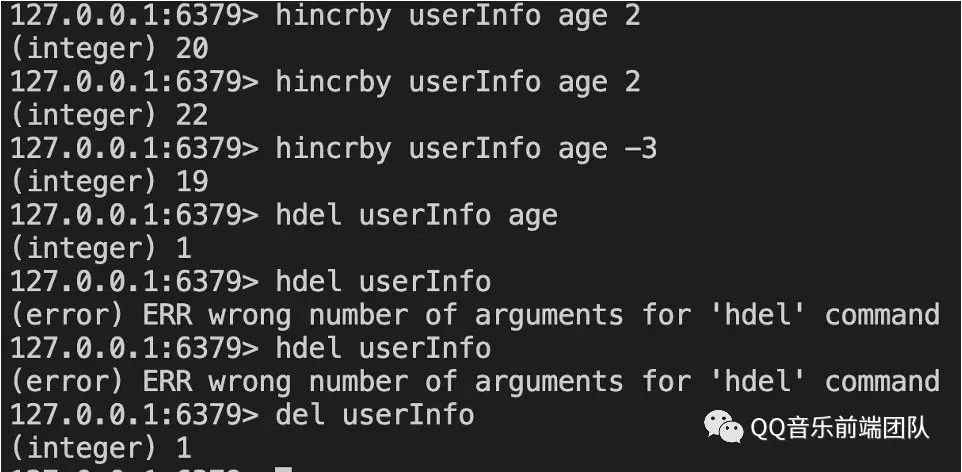Click '(integer) 1' below hdel userInfo age
Viewport: 962px width, 472px height.
point(100,247)
